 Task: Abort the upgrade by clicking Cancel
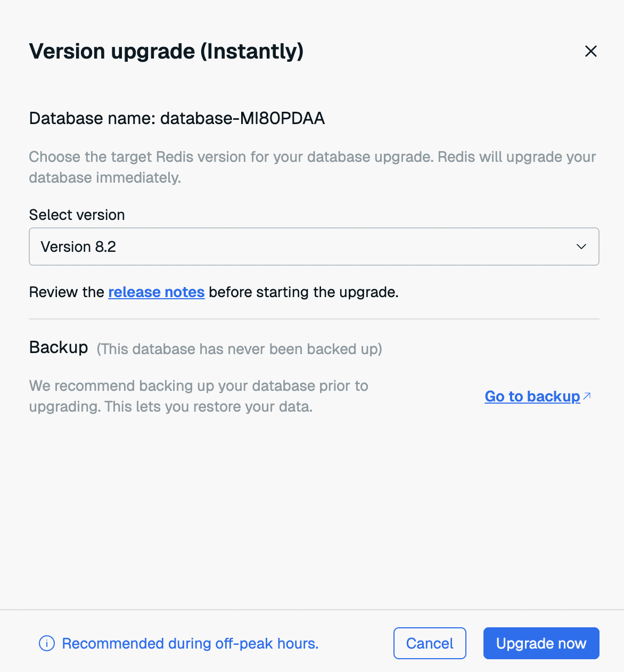click(429, 643)
